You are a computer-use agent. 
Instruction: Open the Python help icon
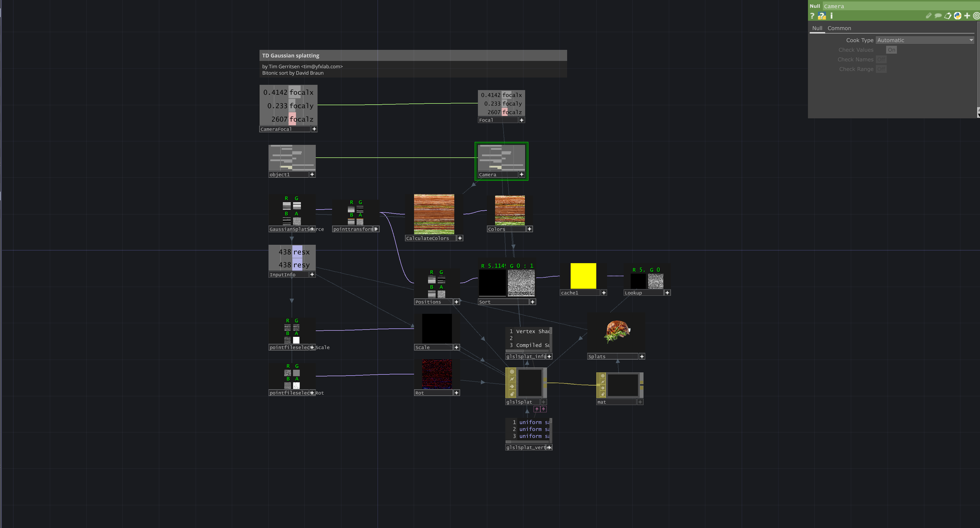click(x=822, y=16)
